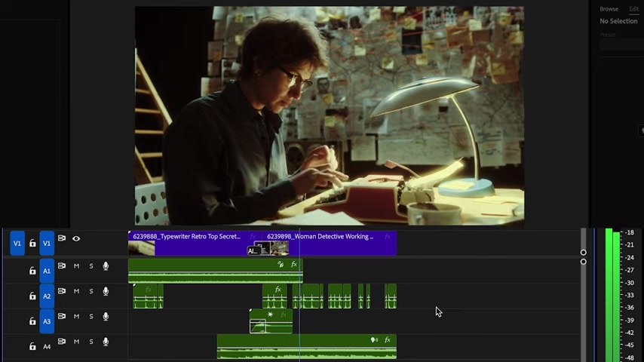Image resolution: width=644 pixels, height=362 pixels.
Task: Toggle the lock on audio track A4
Action: coord(32,346)
